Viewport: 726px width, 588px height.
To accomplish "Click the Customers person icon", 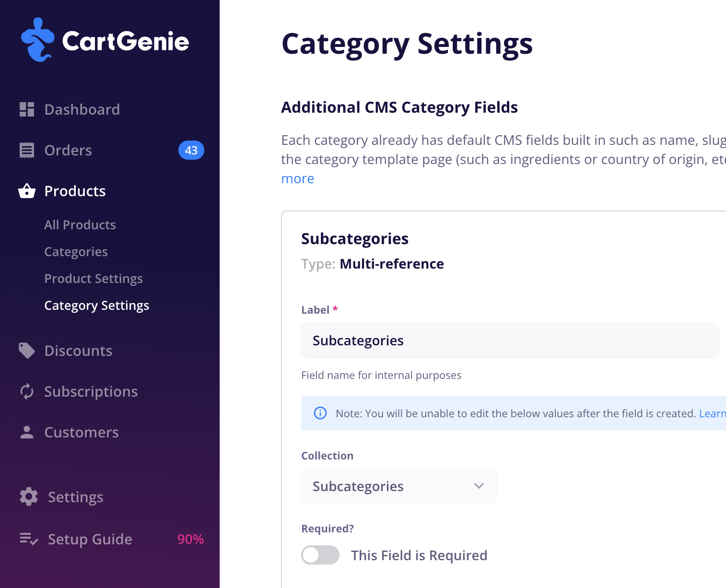I will [27, 432].
